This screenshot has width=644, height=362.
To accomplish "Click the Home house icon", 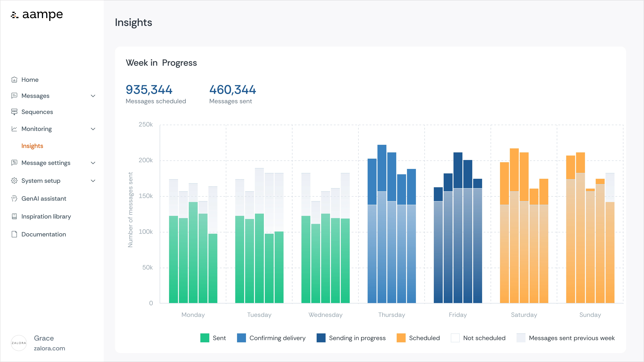I will [x=14, y=80].
